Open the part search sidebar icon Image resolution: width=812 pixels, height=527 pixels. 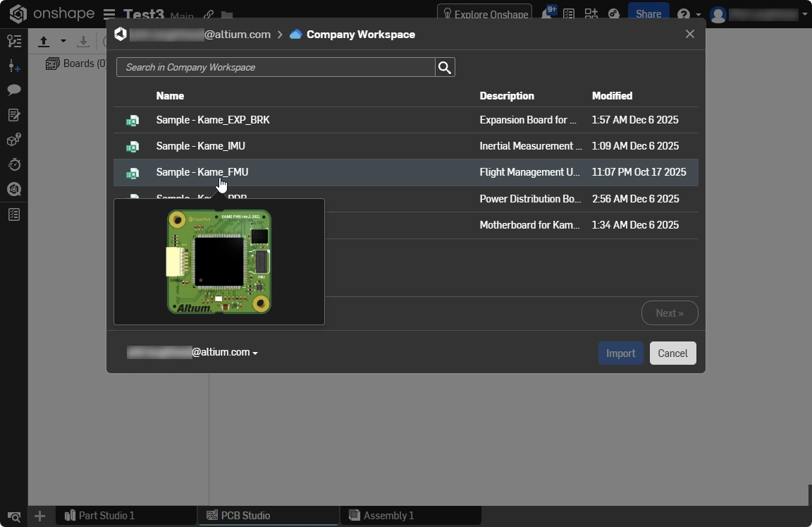pos(14,189)
